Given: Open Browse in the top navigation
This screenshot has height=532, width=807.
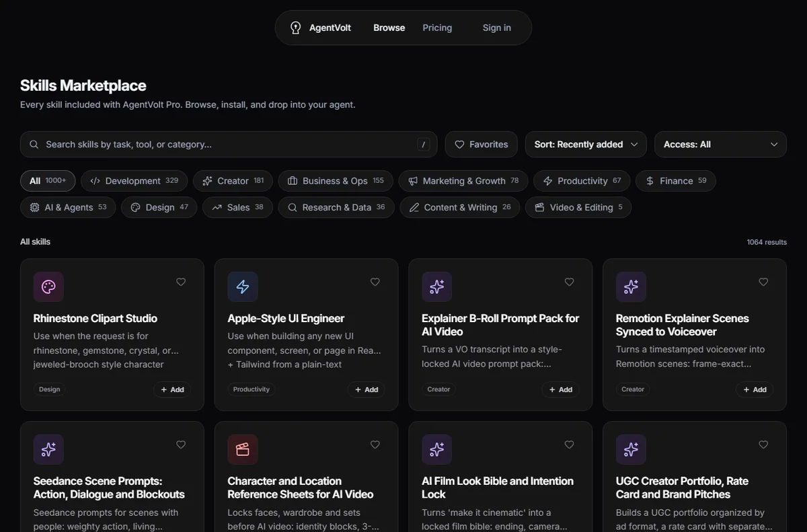Looking at the screenshot, I should pos(389,28).
